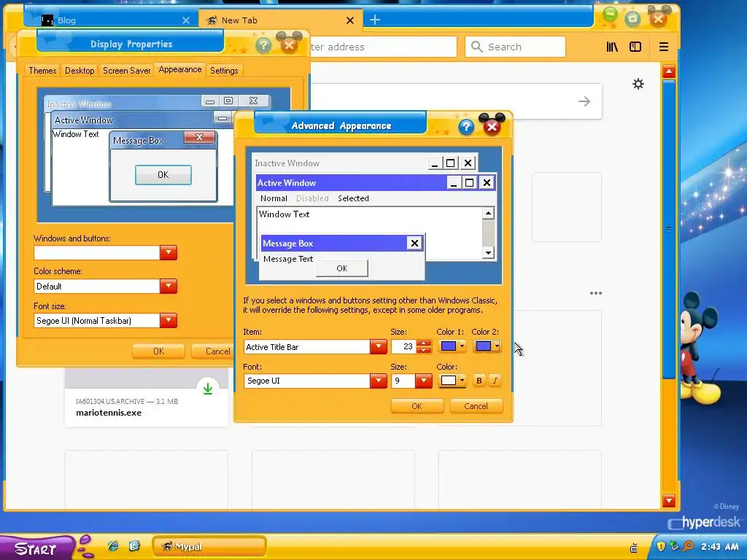Expand the Windows and buttons dropdown
This screenshot has width=747, height=560.
pos(169,252)
